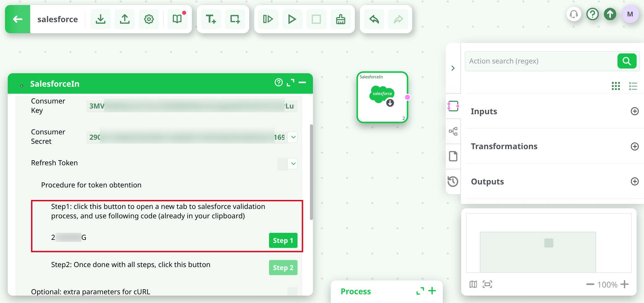Expand the SalesforceIn panel to fullscreen
Viewport: 644px width, 303px height.
(x=290, y=83)
